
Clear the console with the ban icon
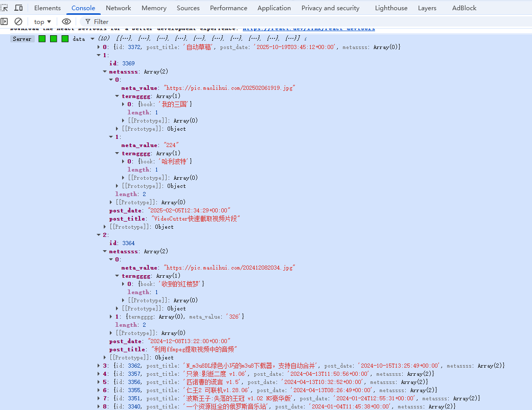18,21
